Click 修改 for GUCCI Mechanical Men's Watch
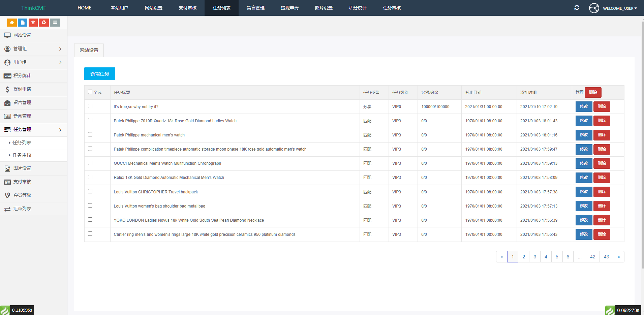 coord(584,163)
